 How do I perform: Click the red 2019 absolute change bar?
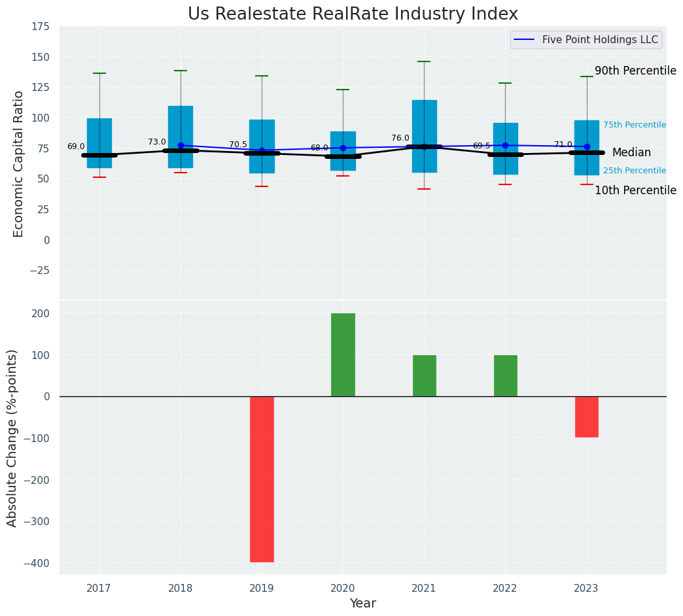[262, 479]
